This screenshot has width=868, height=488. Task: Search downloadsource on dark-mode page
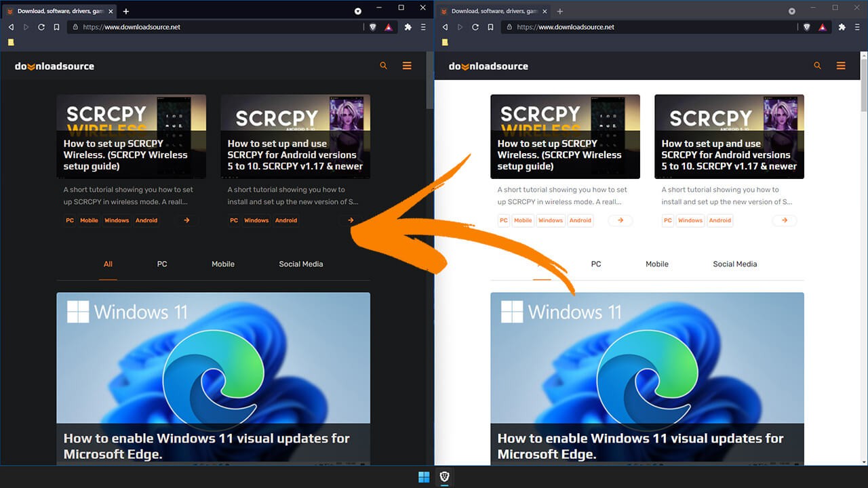(384, 66)
